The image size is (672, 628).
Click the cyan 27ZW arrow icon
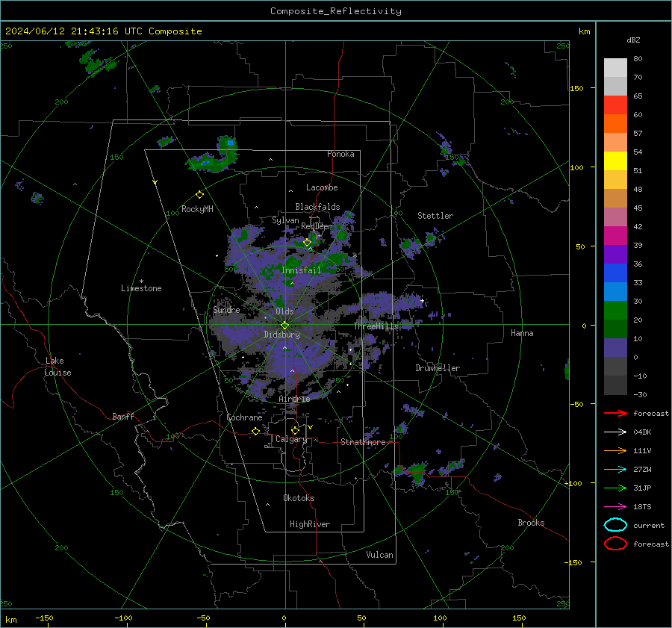pos(615,470)
